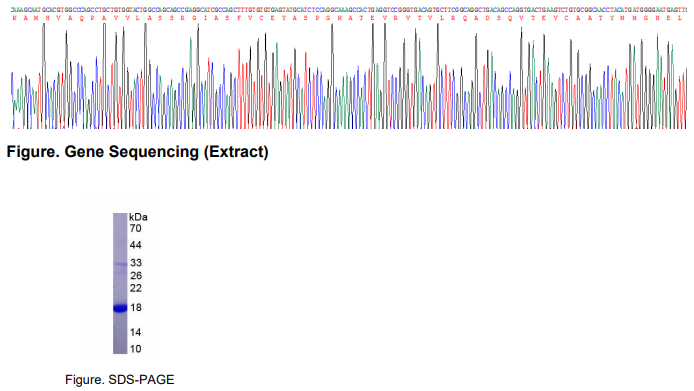Viewport: 694px width, 391px height.
Task: Select the 14 kDa marker label
Action: click(136, 332)
